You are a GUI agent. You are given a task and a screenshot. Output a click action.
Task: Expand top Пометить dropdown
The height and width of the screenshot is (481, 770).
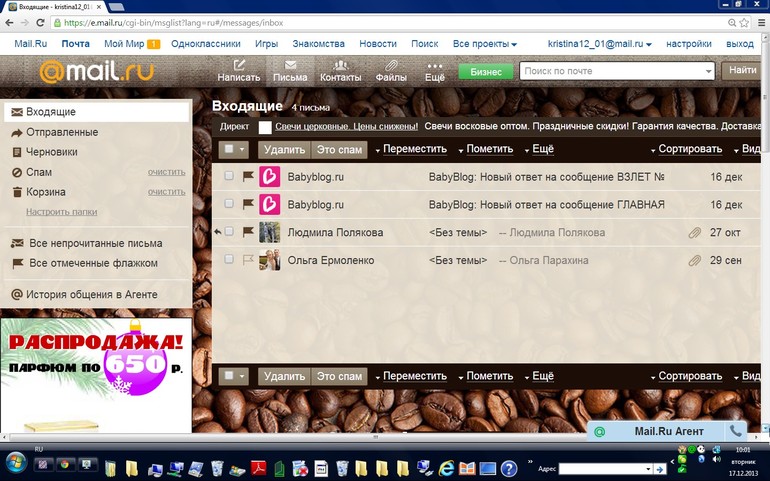[x=486, y=149]
